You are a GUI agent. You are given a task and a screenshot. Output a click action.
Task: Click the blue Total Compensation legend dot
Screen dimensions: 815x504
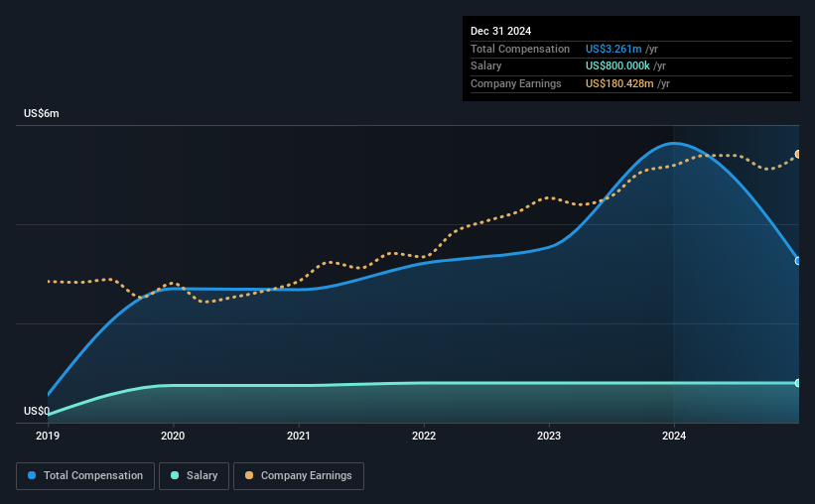[x=32, y=475]
